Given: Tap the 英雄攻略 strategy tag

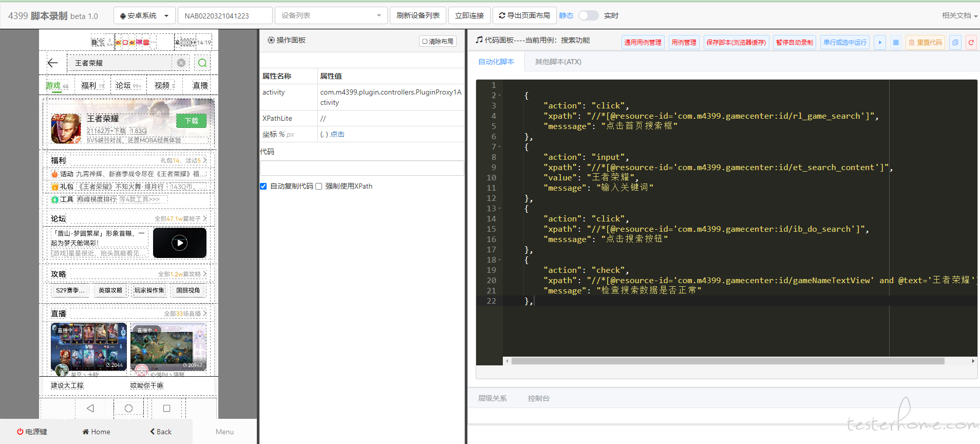Looking at the screenshot, I should 110,290.
